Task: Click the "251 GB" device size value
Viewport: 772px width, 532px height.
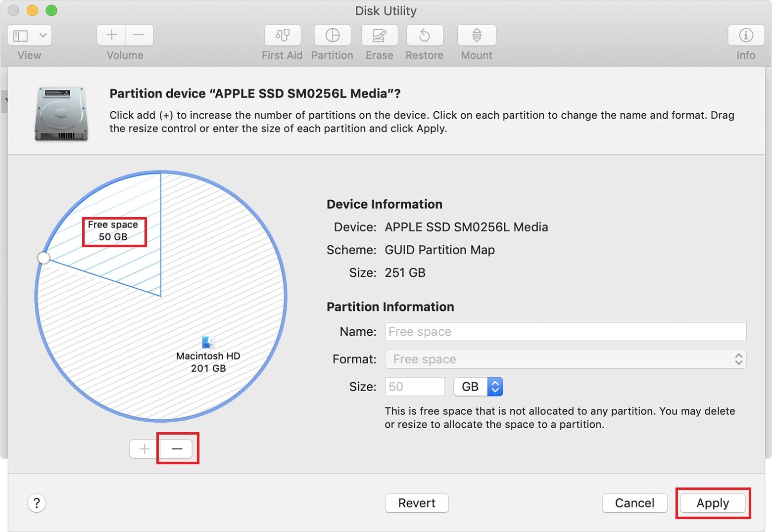Action: [405, 273]
